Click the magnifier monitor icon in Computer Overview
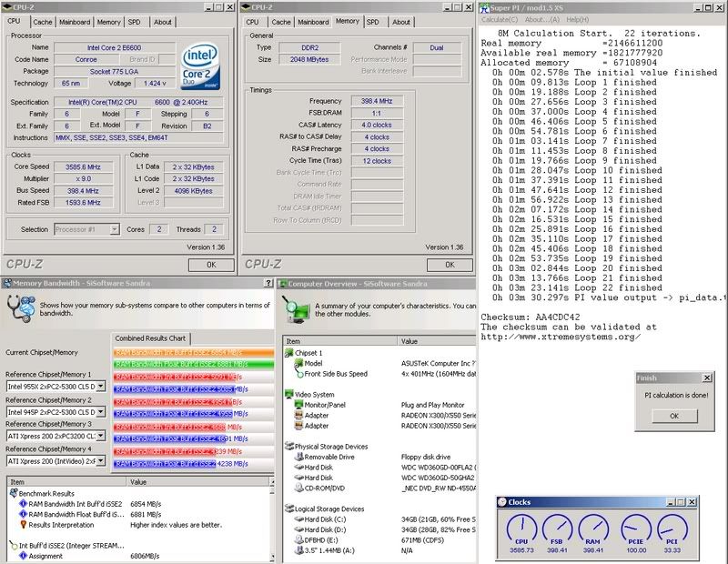The image size is (728, 564). (297, 309)
